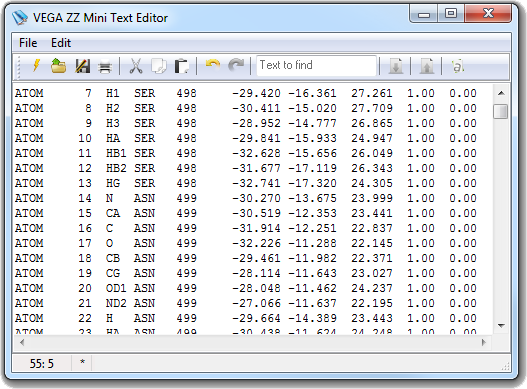
Task: Click residue 'SER' in atom 10 row
Action: point(145,138)
